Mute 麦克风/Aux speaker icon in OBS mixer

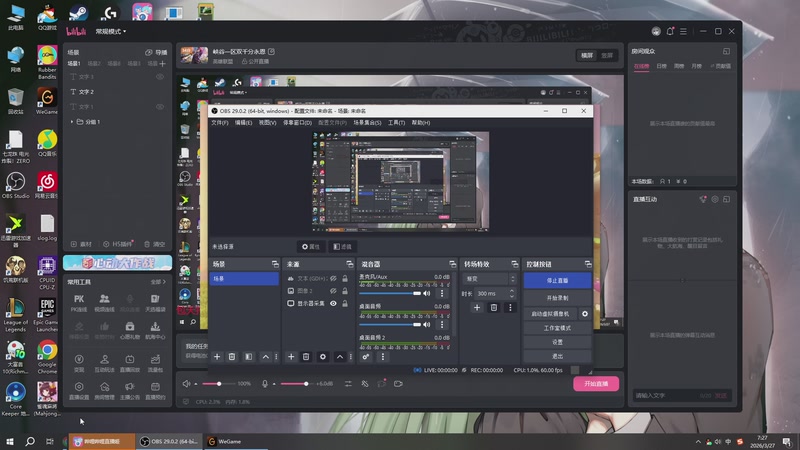[x=427, y=293]
